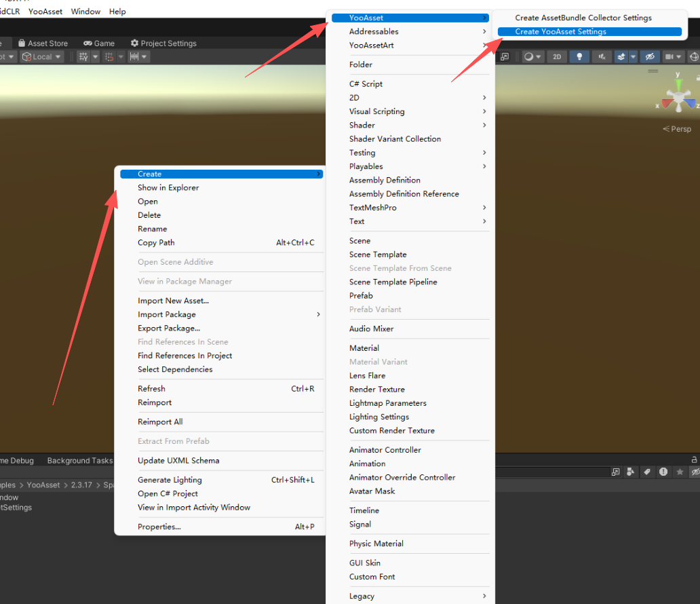This screenshot has width=700, height=604.
Task: Toggle hidden packages eye in Project panel
Action: coord(695,472)
